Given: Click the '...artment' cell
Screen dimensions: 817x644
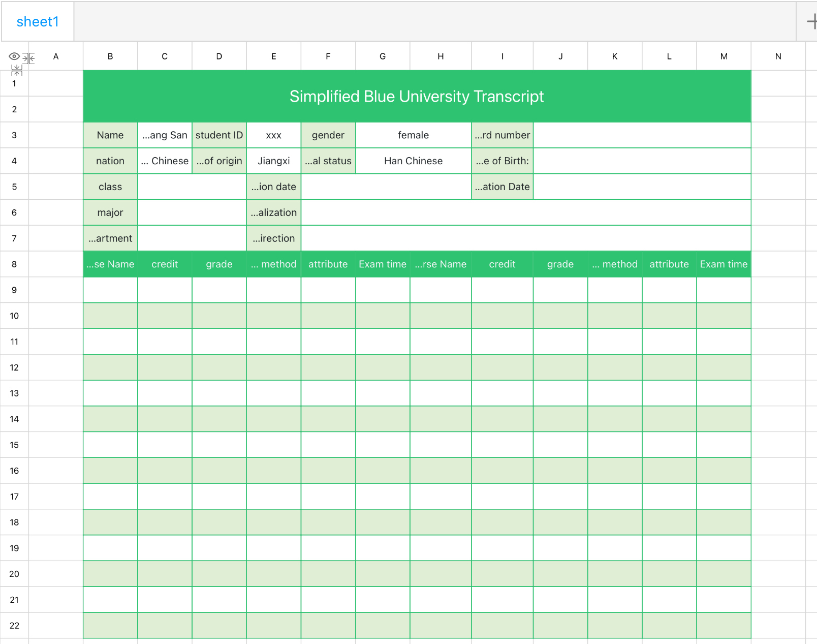Looking at the screenshot, I should 110,238.
